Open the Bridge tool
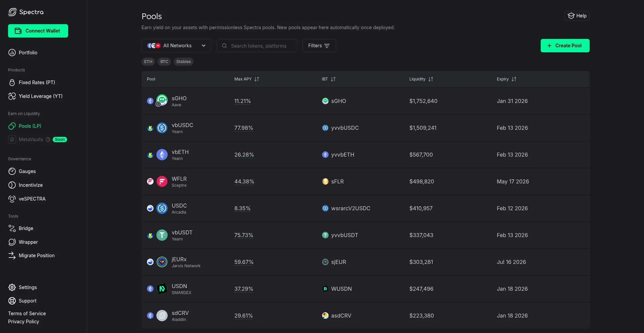 point(26,228)
